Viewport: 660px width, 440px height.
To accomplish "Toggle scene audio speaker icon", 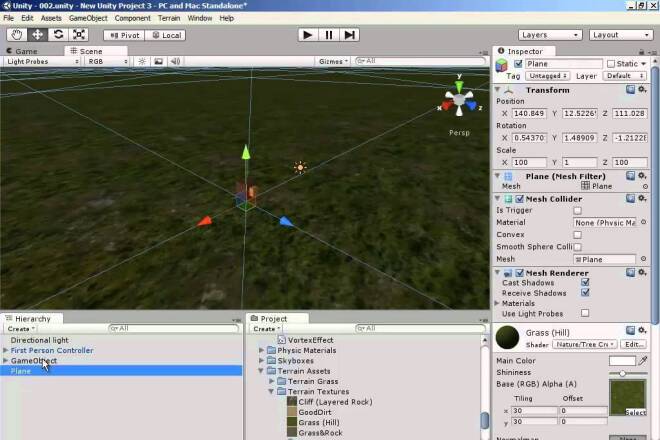I will tap(175, 61).
